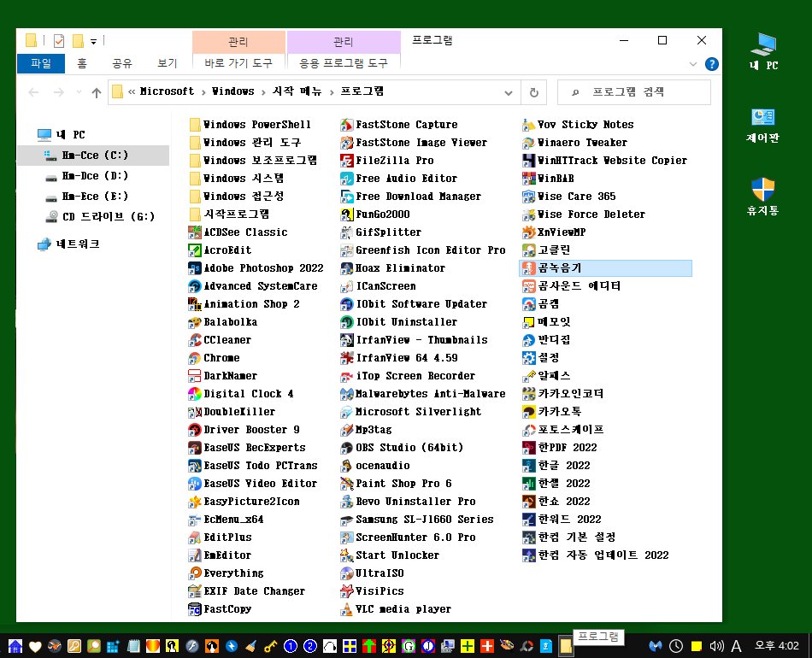Click the Microsoft breadcrumb in address bar
Screen dimensions: 812x658
click(x=167, y=91)
